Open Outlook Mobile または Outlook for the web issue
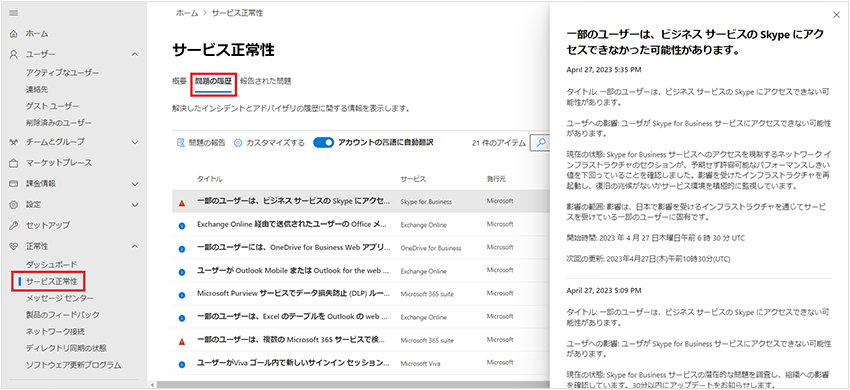850x390 pixels. 293,270
